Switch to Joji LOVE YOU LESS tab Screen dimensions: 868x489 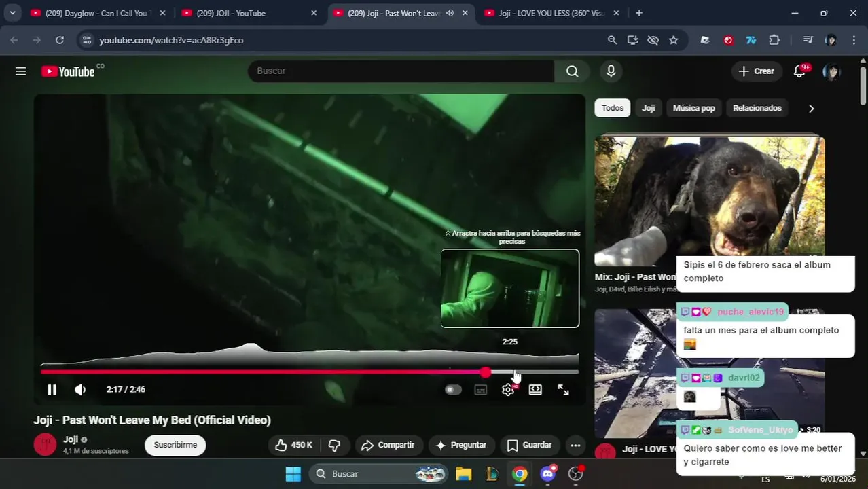tap(550, 13)
